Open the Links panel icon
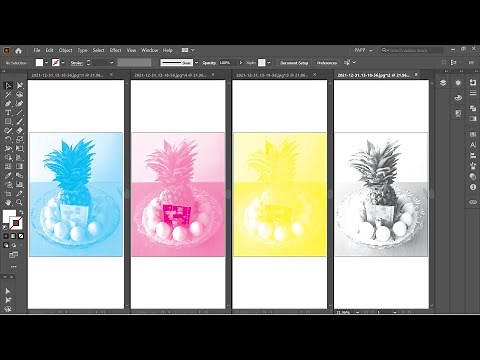The height and width of the screenshot is (360, 480). click(x=473, y=202)
